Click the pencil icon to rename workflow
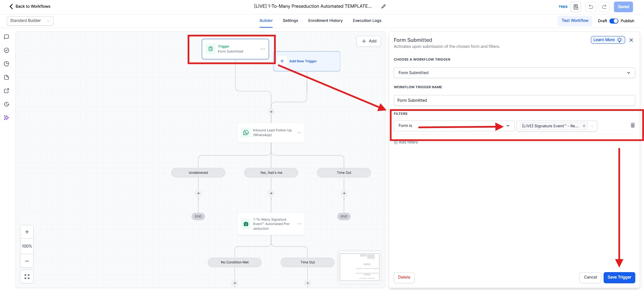 point(383,6)
